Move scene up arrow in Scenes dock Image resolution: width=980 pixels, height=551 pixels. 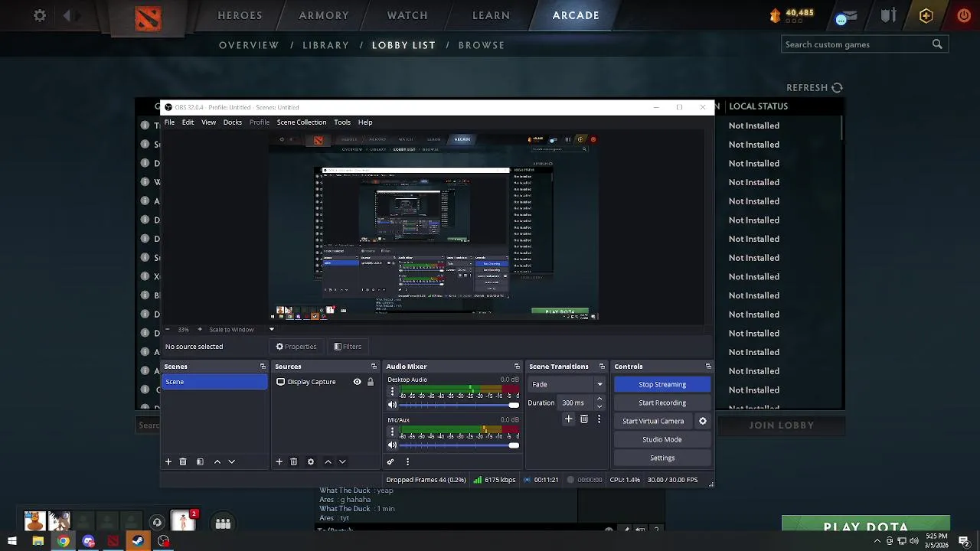pyautogui.click(x=217, y=461)
